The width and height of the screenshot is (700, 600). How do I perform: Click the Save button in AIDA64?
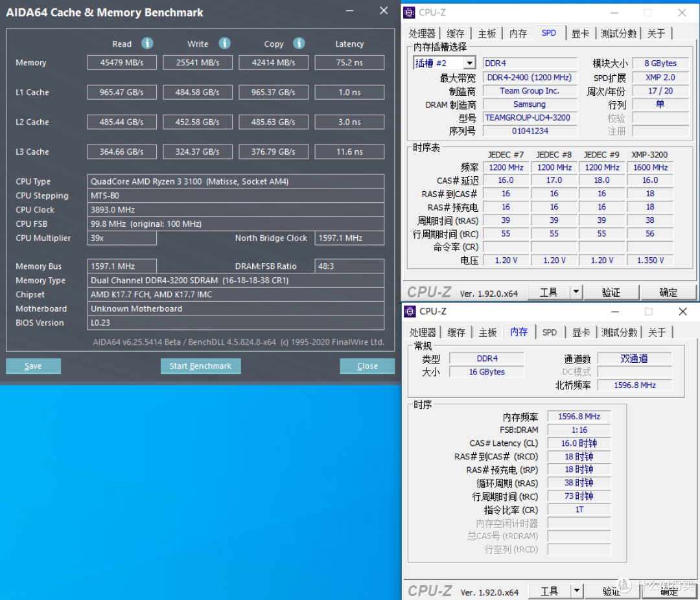pos(33,366)
